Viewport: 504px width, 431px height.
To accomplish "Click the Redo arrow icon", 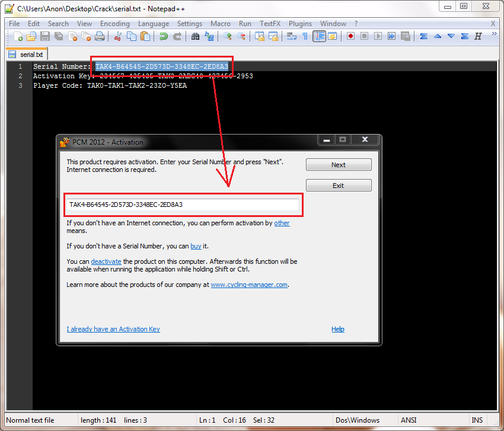I will 177,36.
